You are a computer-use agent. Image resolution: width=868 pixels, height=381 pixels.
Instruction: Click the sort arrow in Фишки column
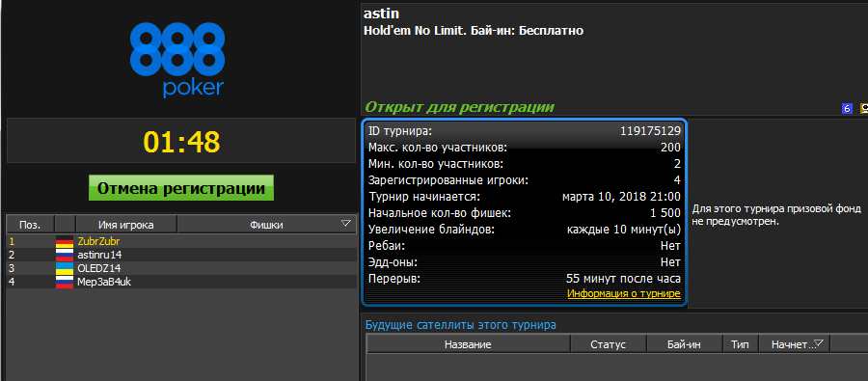[x=346, y=224]
